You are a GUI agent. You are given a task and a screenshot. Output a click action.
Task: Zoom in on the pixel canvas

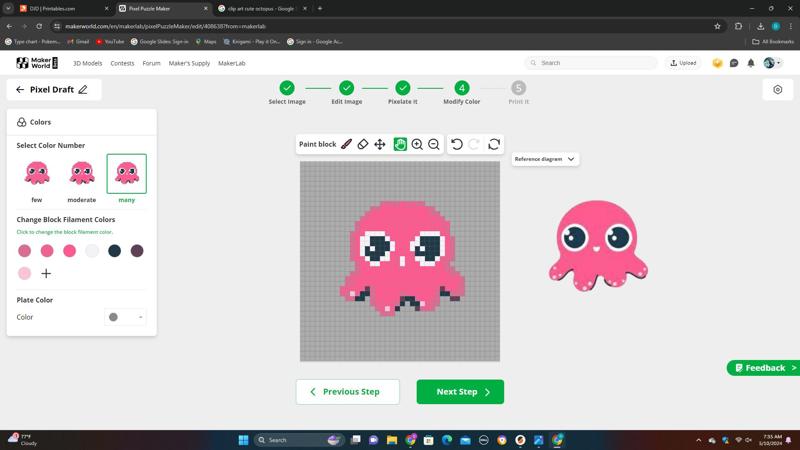pos(417,144)
